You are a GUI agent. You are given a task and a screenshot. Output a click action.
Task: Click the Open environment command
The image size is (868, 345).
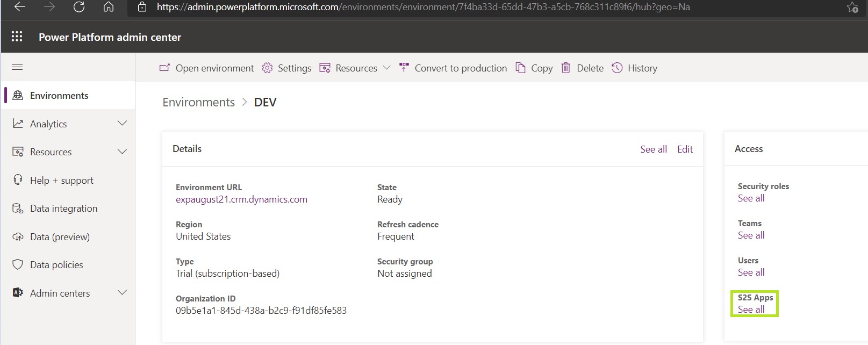pyautogui.click(x=214, y=68)
